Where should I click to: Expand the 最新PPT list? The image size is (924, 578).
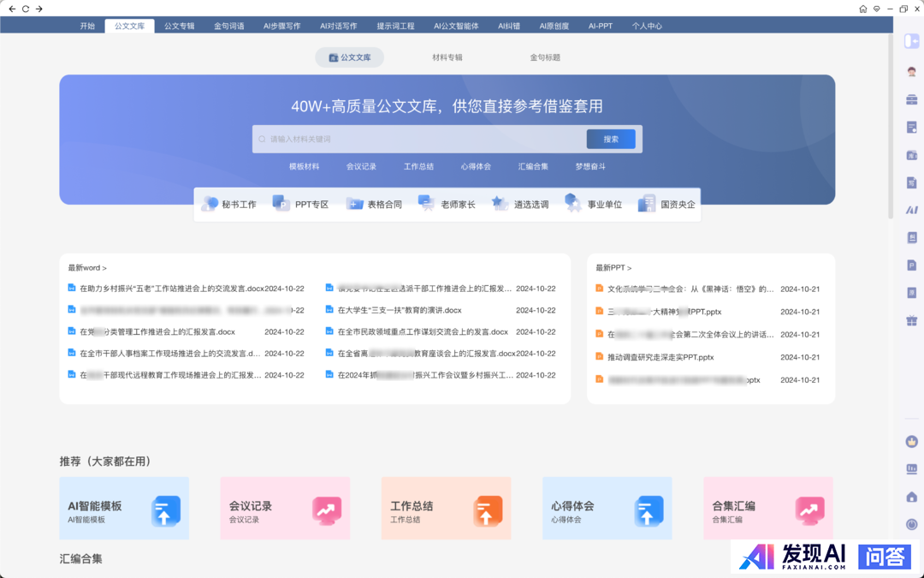click(613, 268)
